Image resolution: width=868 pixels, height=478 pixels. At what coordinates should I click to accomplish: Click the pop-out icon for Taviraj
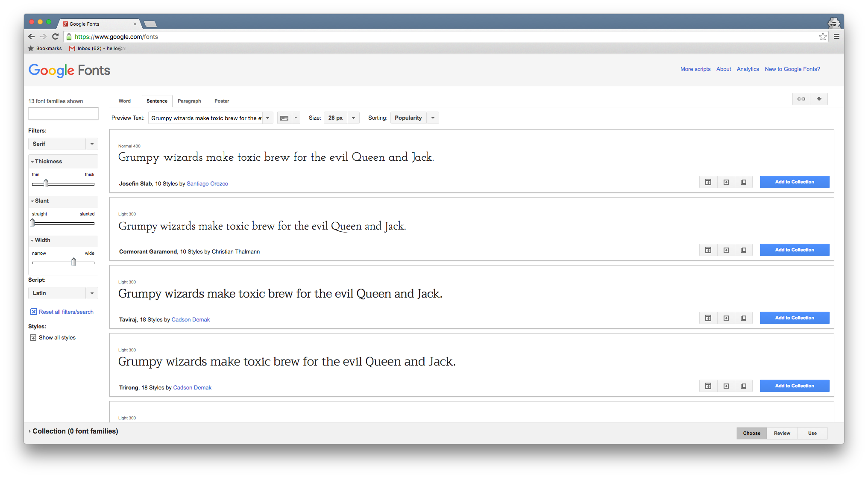pyautogui.click(x=744, y=318)
